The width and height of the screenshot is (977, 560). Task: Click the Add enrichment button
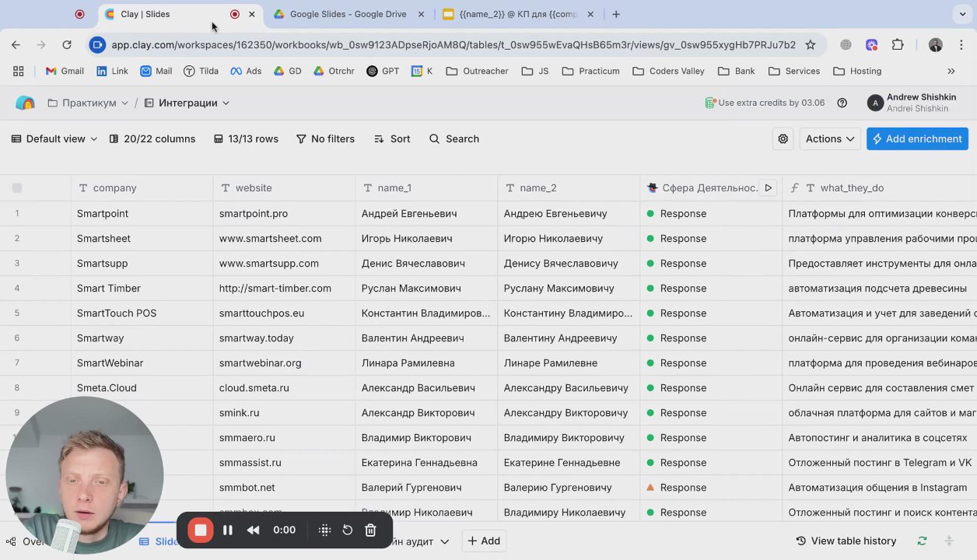[x=917, y=138]
